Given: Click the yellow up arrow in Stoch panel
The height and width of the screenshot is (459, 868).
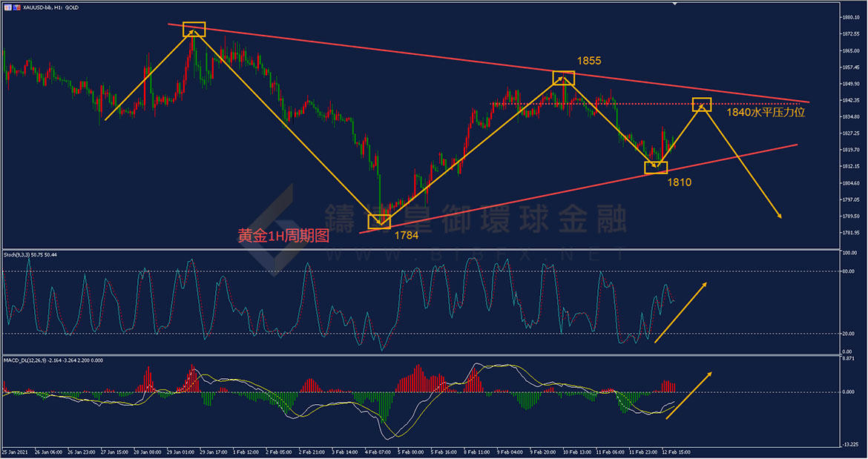Looking at the screenshot, I should click(x=680, y=312).
